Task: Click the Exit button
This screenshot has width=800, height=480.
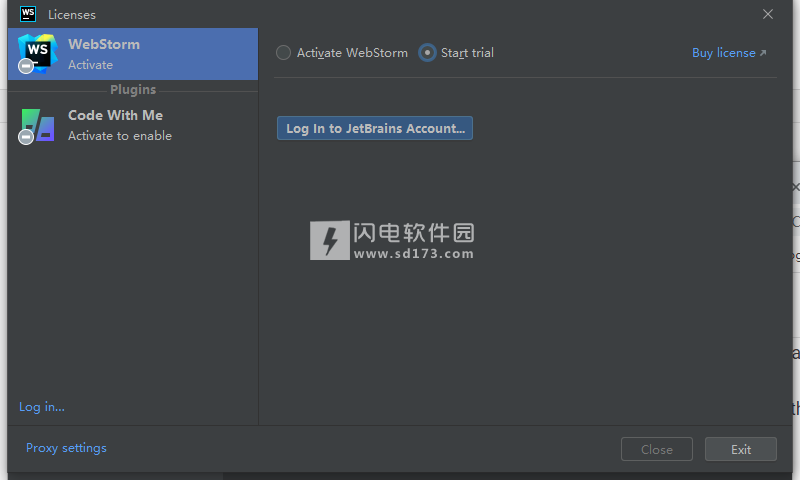Action: [741, 449]
